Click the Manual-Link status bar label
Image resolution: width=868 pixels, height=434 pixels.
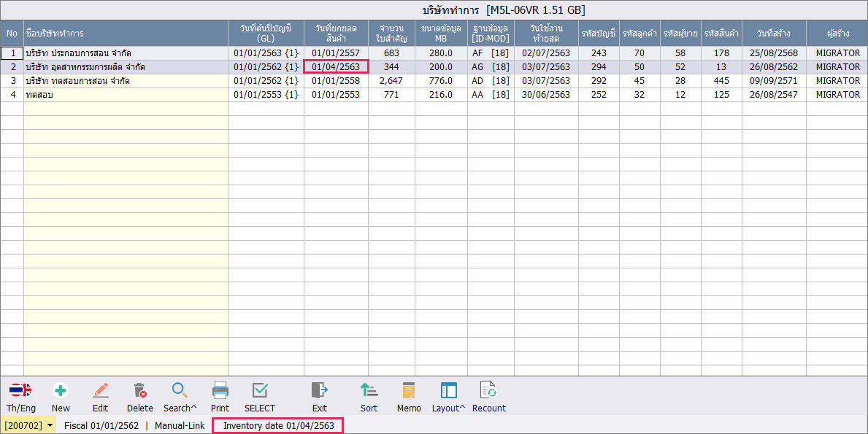pyautogui.click(x=180, y=425)
